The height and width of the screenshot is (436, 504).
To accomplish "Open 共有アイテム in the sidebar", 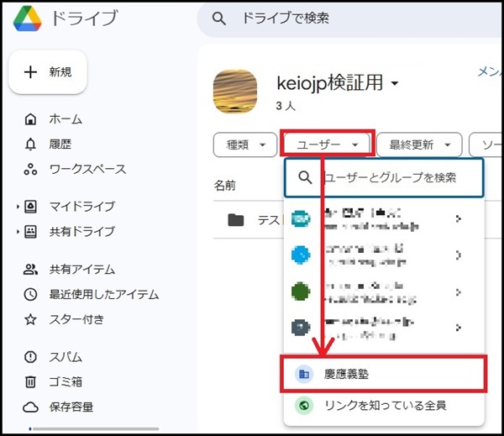I will pyautogui.click(x=81, y=270).
